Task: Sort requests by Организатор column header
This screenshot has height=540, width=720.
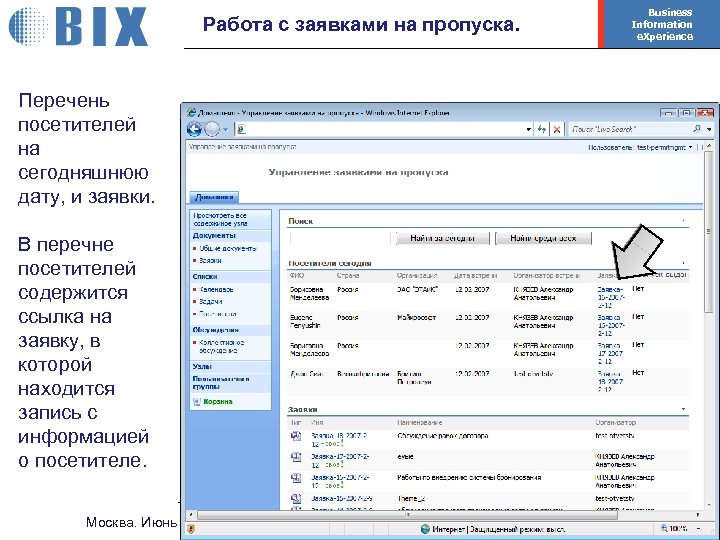Action: (615, 422)
